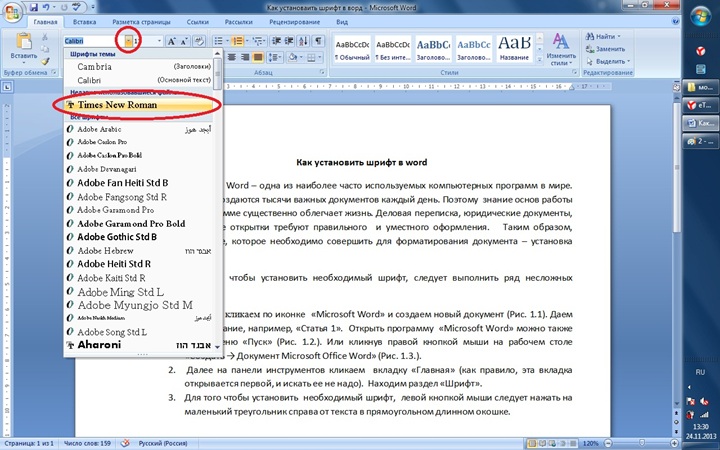This screenshot has width=720, height=450.
Task: Open the Вставка tab
Action: click(84, 22)
